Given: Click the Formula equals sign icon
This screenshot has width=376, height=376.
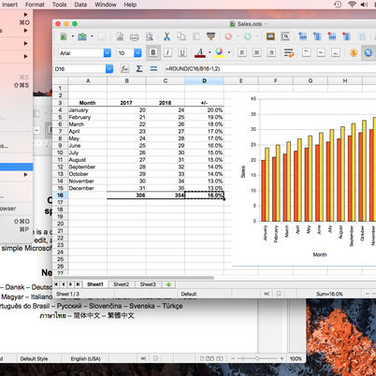Looking at the screenshot, I should coord(154,69).
